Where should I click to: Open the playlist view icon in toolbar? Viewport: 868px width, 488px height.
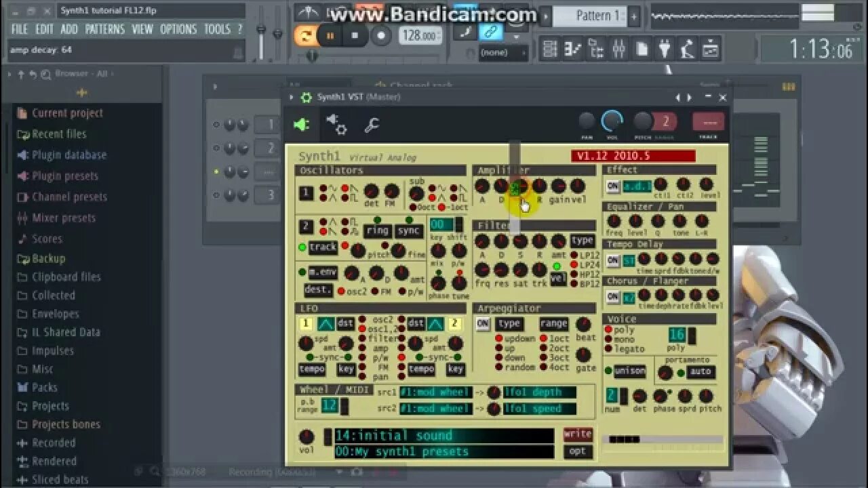click(550, 49)
